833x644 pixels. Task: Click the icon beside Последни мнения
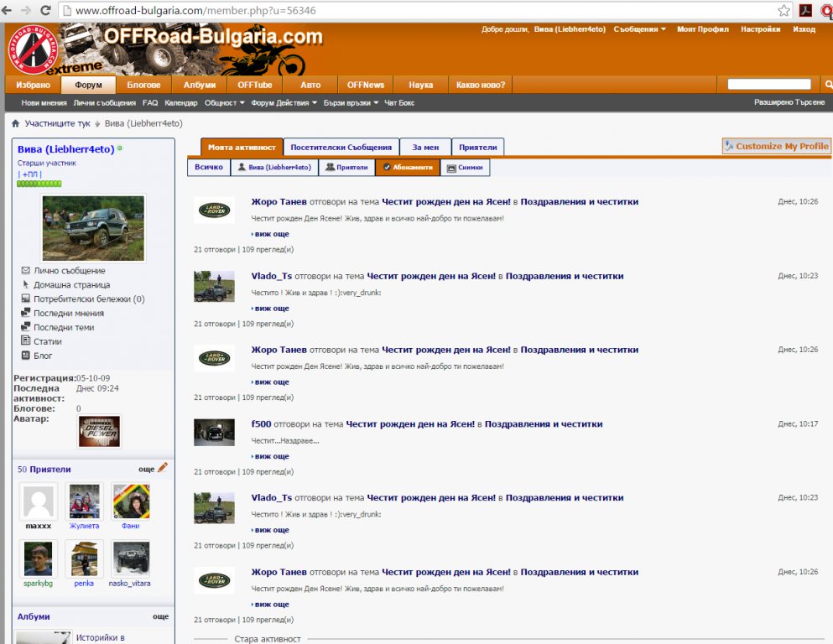(25, 312)
